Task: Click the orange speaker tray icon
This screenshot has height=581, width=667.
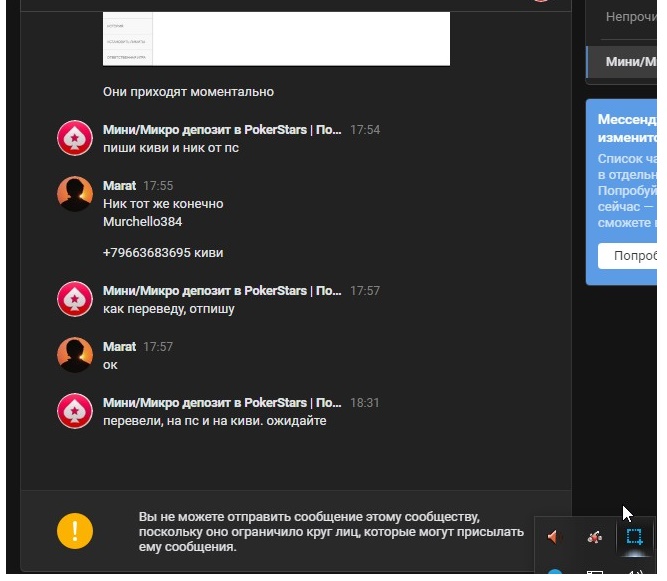Action: coord(553,537)
